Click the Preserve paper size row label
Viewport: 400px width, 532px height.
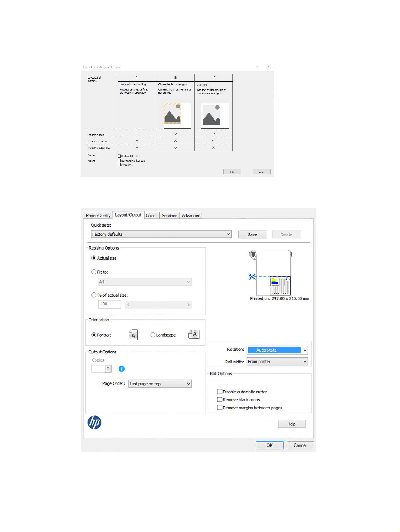[99, 148]
